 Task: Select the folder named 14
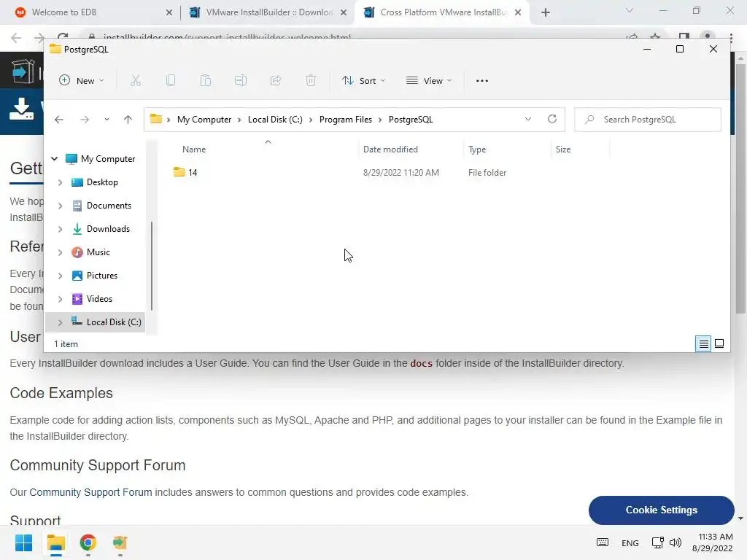pos(193,173)
